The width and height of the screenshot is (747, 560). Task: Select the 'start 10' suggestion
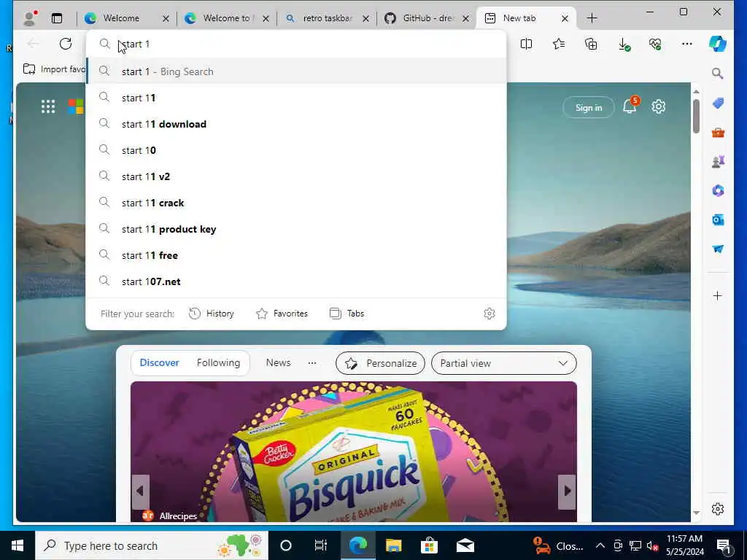point(296,150)
